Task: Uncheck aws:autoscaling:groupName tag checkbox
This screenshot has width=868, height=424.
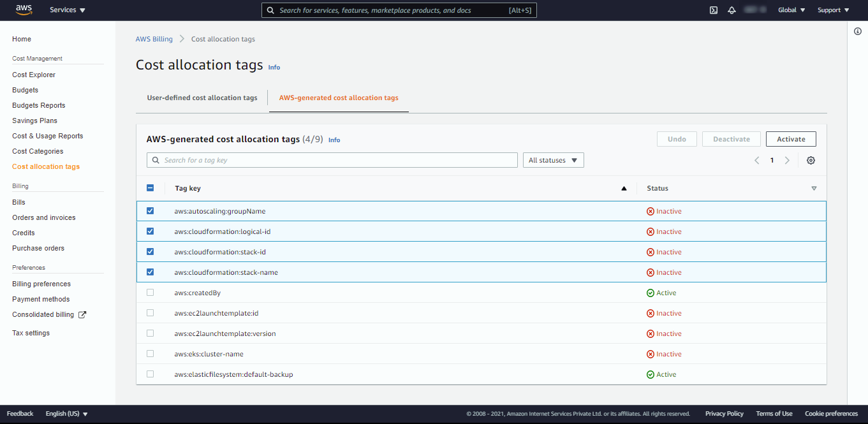Action: click(151, 211)
